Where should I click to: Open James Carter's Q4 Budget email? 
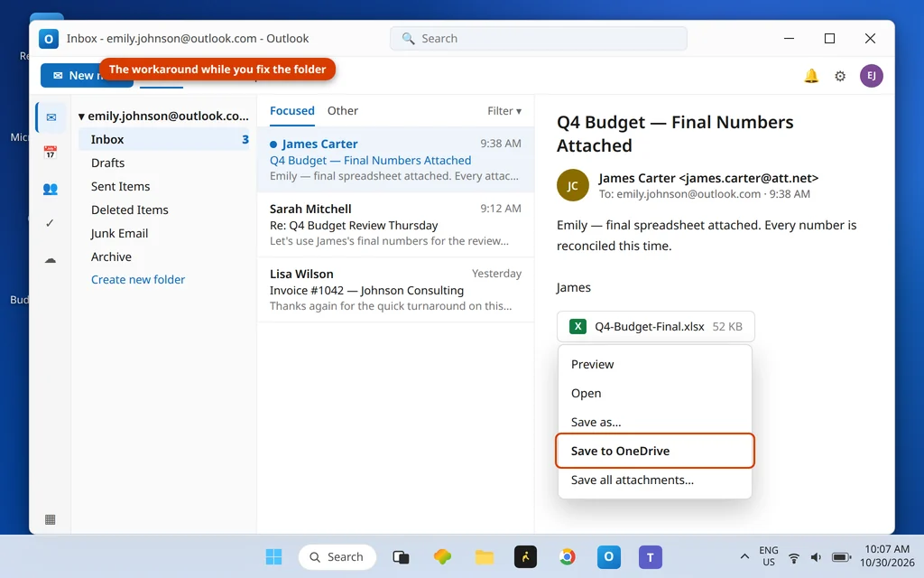pos(395,159)
